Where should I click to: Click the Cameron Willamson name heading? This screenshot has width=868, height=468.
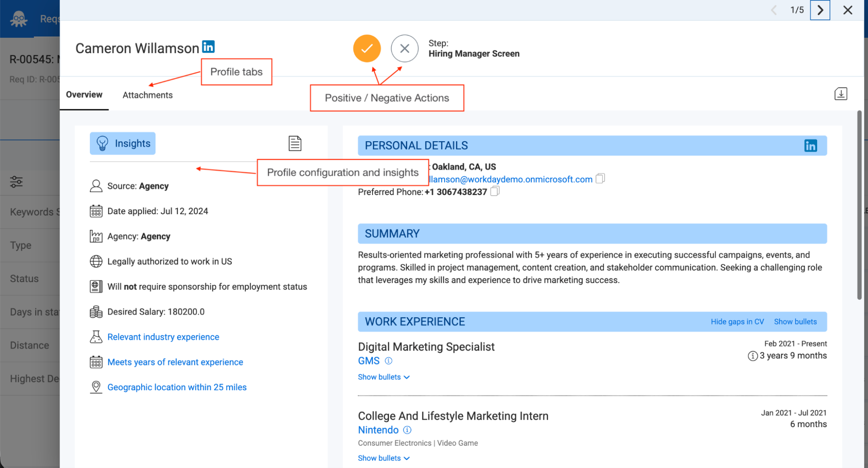click(137, 48)
